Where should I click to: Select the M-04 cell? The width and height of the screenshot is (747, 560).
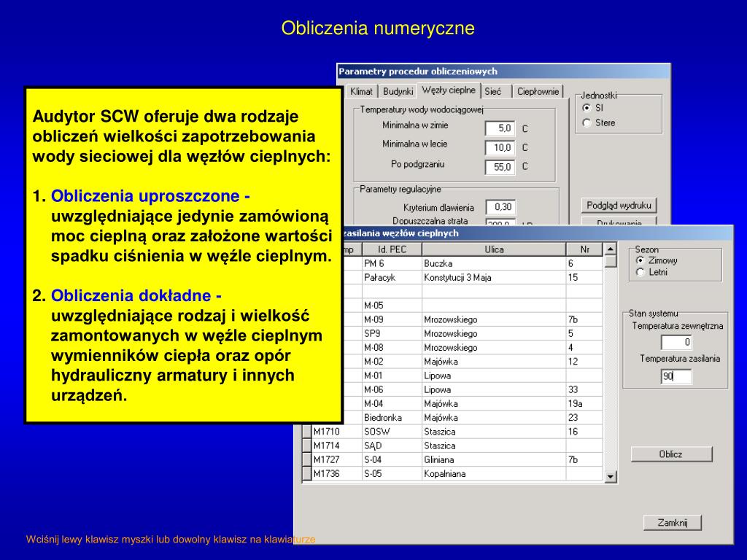(392, 404)
